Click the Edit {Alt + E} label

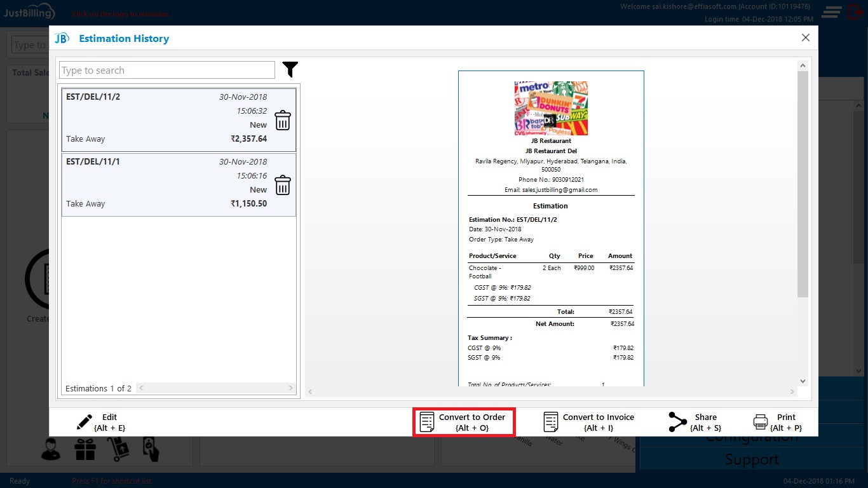pyautogui.click(x=109, y=423)
